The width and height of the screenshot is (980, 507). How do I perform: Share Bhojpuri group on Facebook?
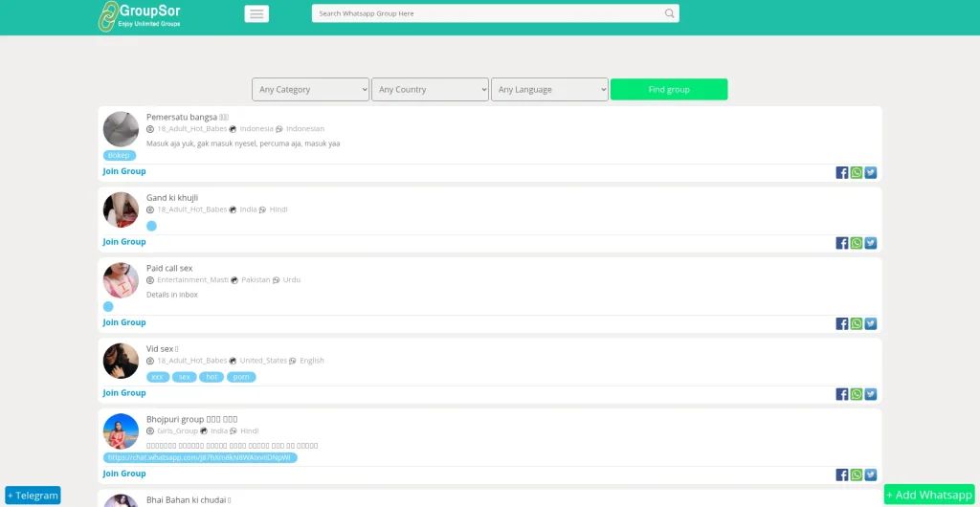842,474
